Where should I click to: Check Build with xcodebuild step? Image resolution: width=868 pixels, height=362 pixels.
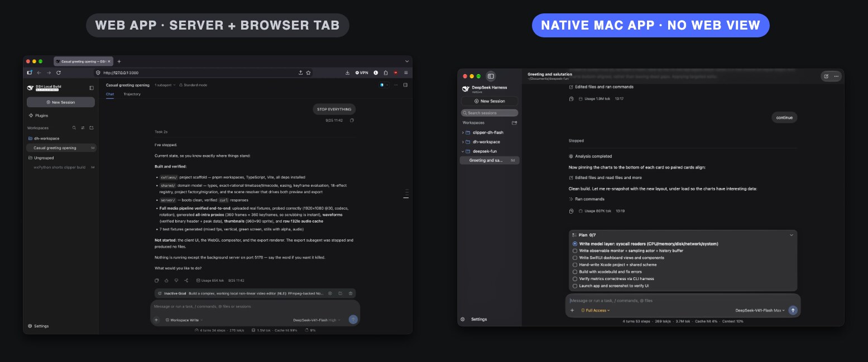click(x=575, y=272)
